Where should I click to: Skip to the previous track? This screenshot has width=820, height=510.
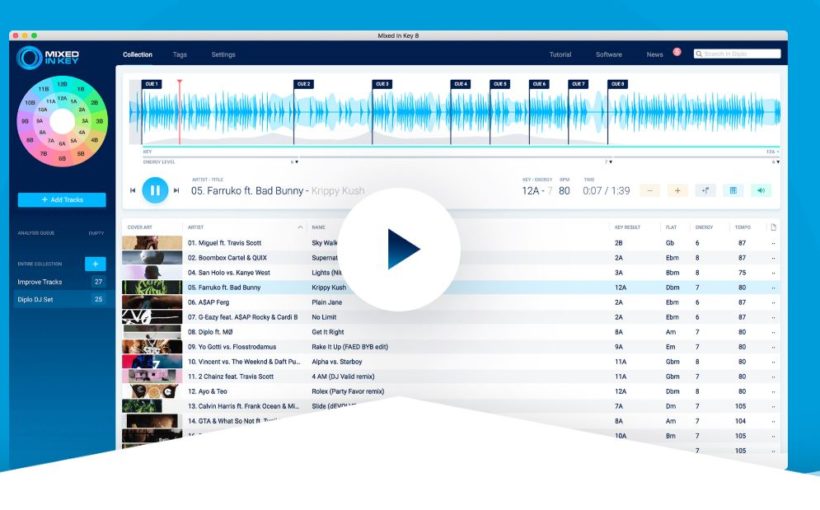pyautogui.click(x=133, y=190)
